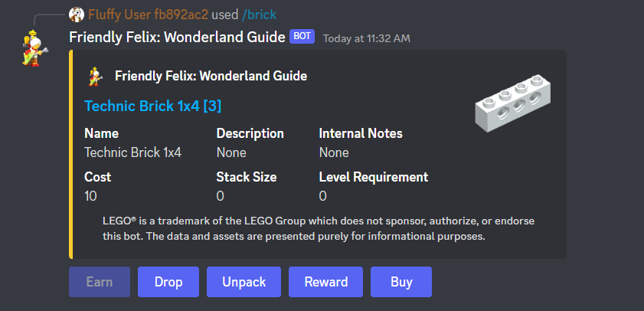
Task: Click the Stack Size field label
Action: point(247,177)
